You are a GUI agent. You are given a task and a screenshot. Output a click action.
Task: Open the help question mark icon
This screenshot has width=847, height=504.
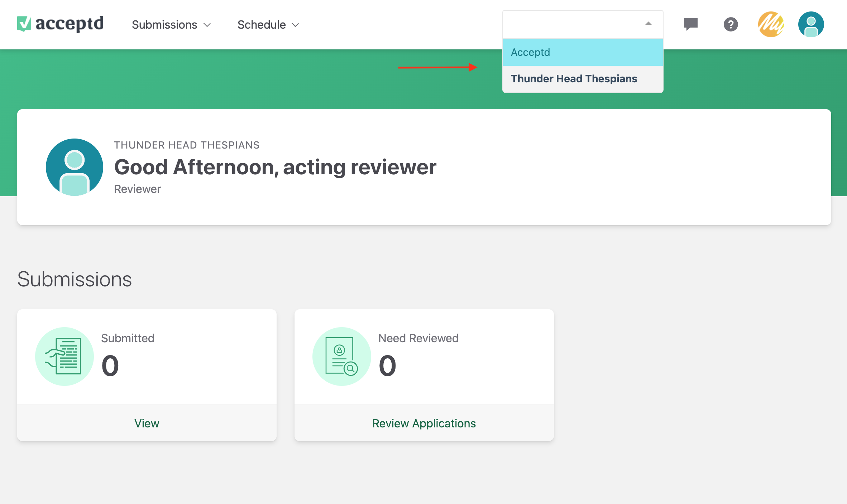point(731,24)
